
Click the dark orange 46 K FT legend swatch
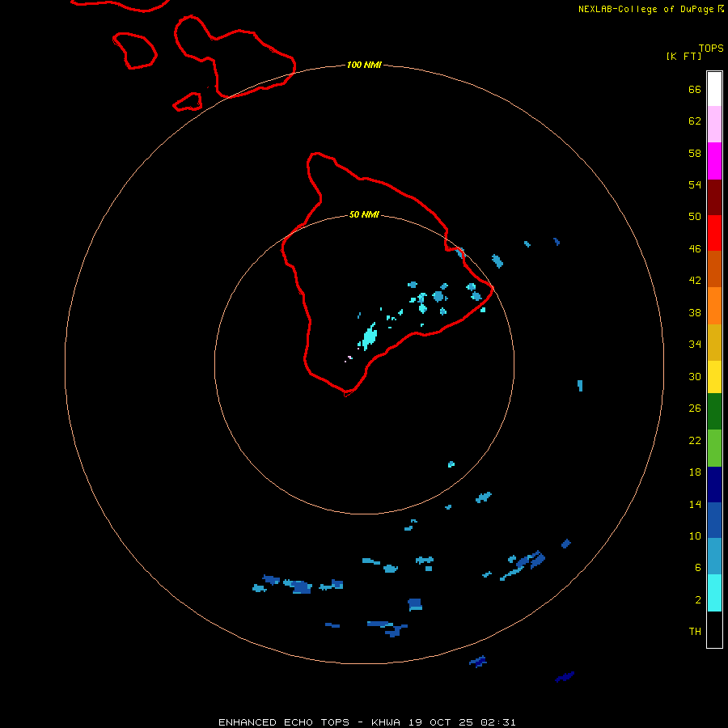coord(714,269)
